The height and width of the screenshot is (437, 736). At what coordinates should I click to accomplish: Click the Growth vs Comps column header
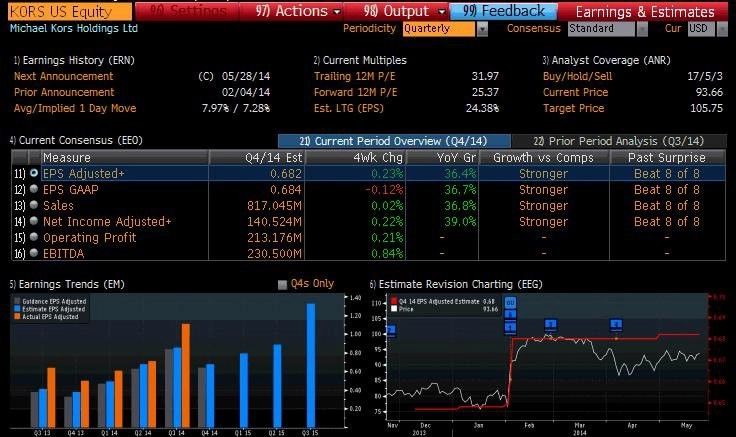[544, 157]
